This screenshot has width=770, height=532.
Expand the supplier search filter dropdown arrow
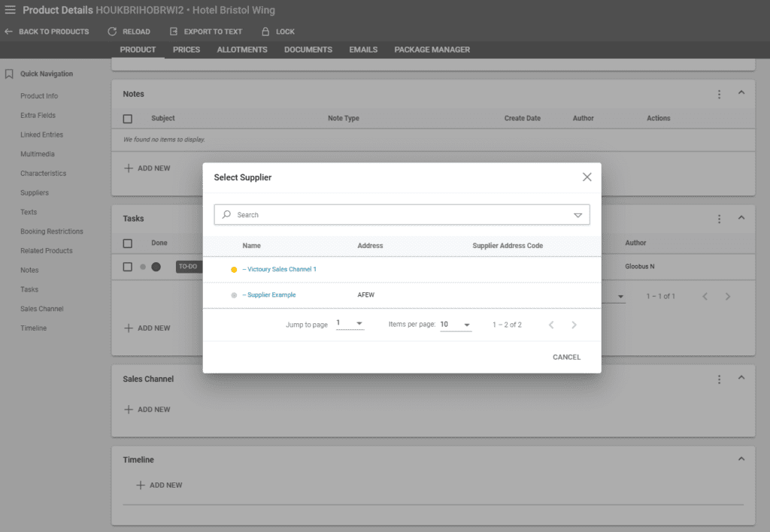click(x=577, y=215)
